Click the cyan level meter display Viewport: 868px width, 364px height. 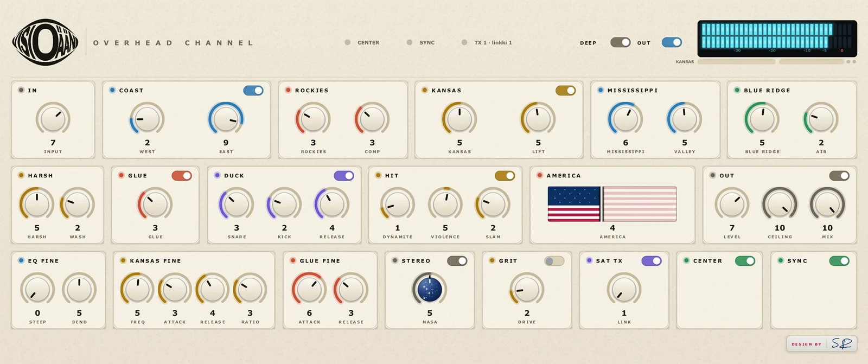point(777,39)
